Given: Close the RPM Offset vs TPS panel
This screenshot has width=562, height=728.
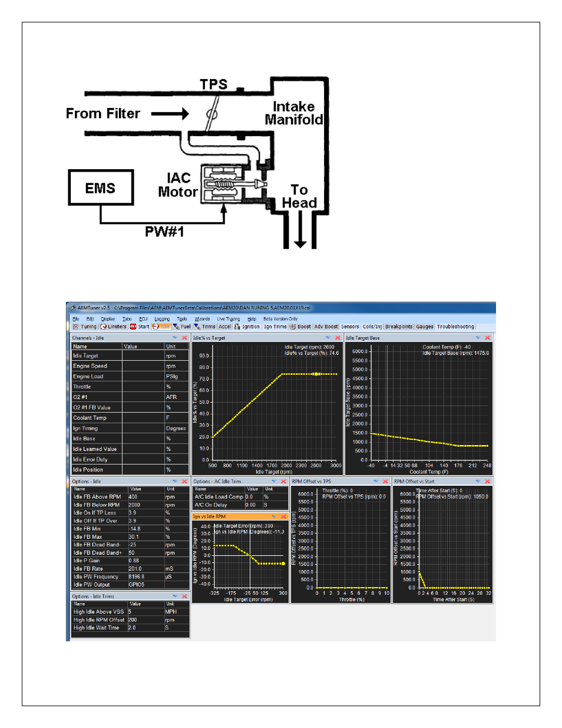Looking at the screenshot, I should 385,481.
